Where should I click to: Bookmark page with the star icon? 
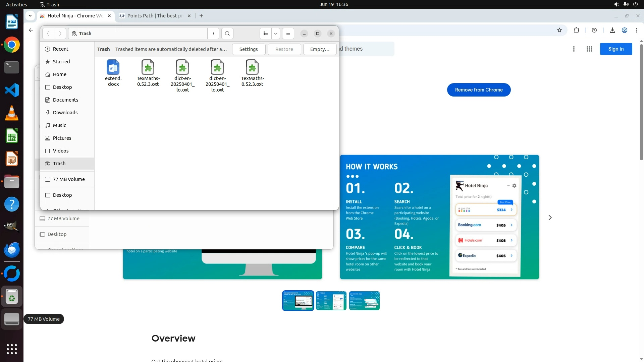tap(559, 30)
